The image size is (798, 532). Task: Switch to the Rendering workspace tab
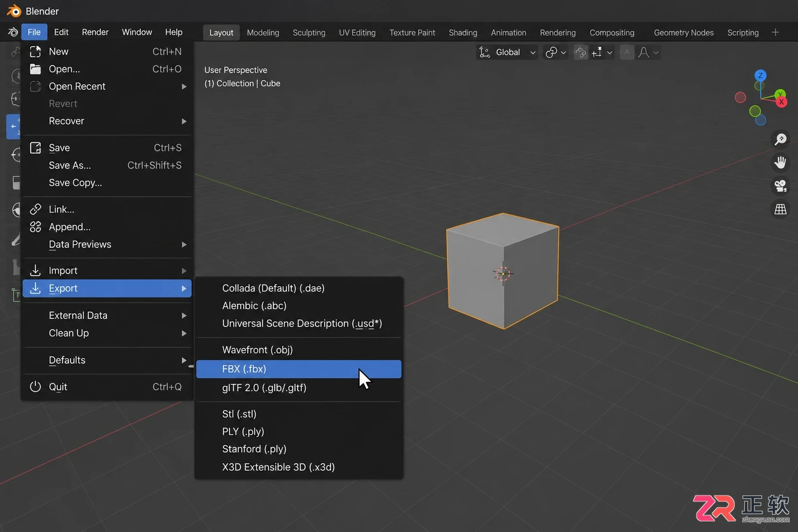tap(558, 33)
